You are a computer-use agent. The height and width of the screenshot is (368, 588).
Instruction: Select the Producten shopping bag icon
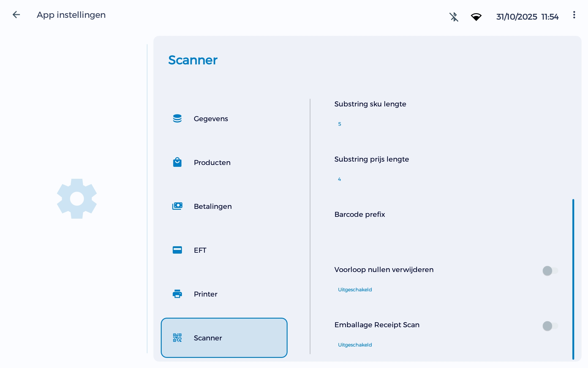[x=178, y=162]
